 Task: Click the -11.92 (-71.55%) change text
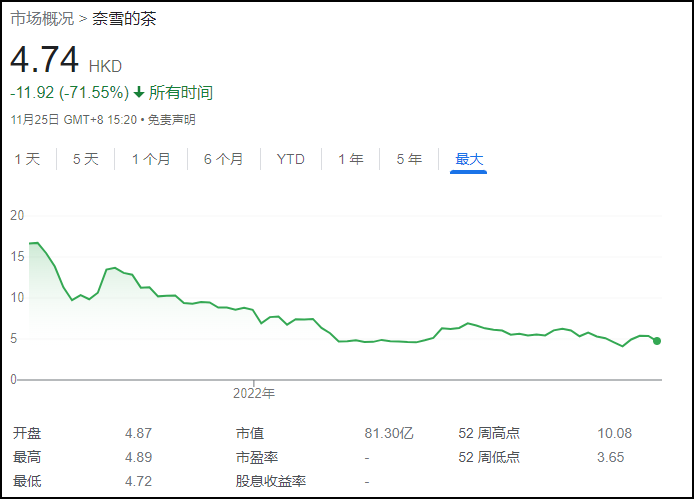coord(69,93)
